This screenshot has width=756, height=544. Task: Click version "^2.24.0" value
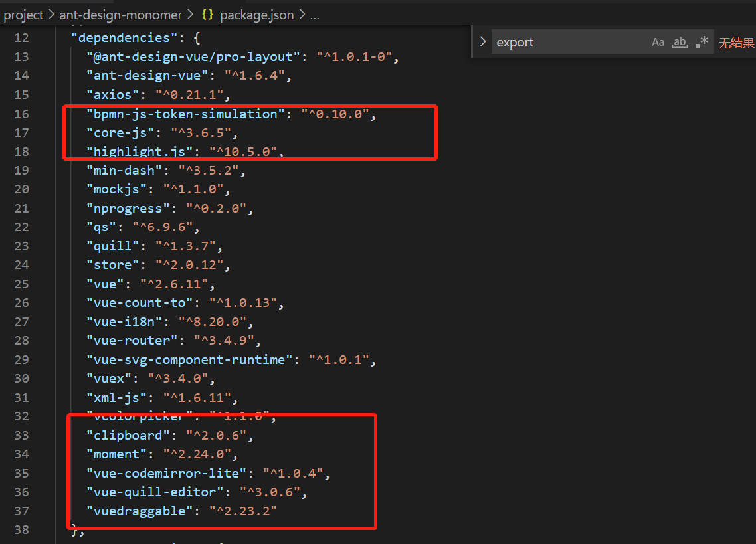(x=197, y=454)
